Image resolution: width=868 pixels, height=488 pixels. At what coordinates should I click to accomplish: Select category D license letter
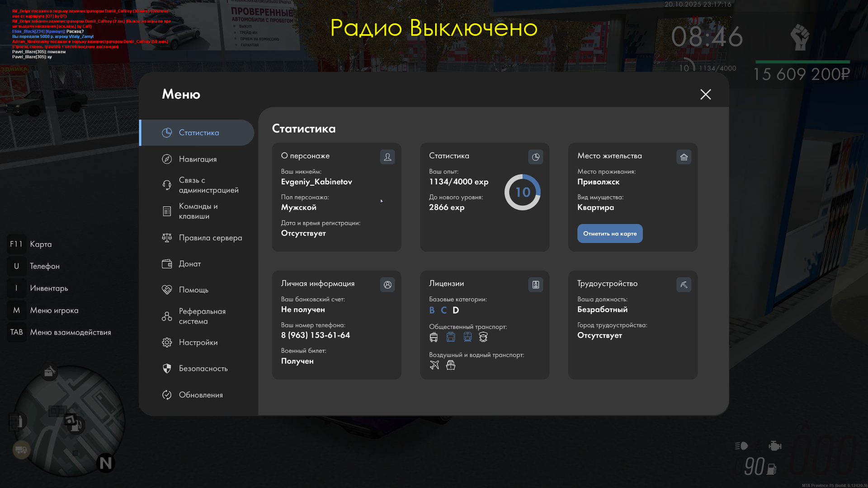pyautogui.click(x=456, y=310)
